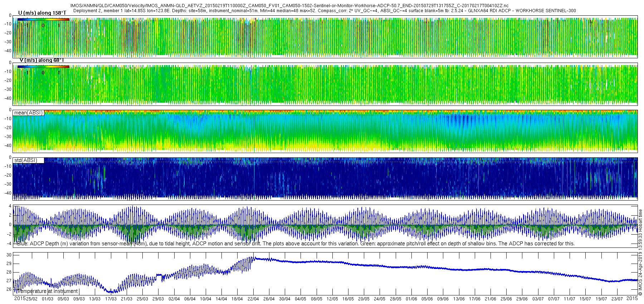
Task: Click the '28/05' date tick label
Action: [396, 299]
